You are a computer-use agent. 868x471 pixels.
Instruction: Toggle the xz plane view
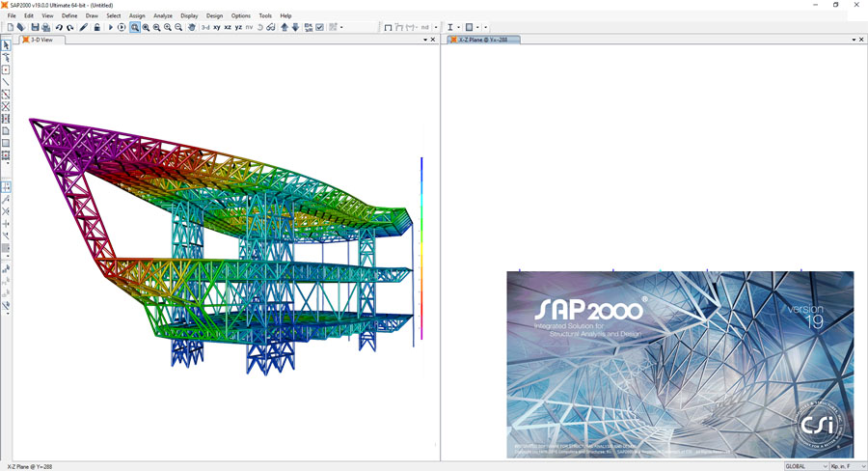click(228, 27)
